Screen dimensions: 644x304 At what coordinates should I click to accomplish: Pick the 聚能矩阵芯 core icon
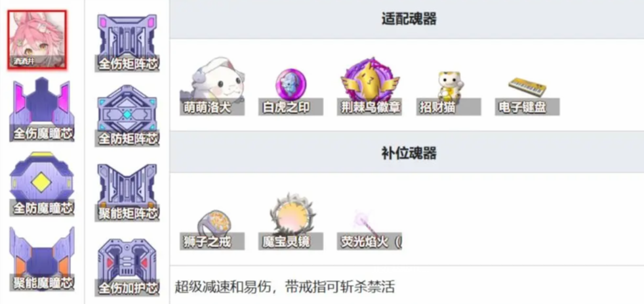(127, 192)
